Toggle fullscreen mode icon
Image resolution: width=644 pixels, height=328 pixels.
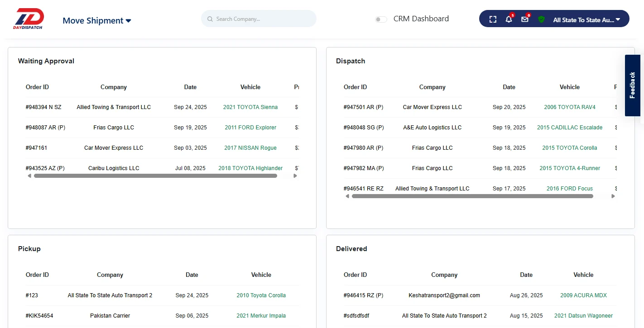(493, 19)
